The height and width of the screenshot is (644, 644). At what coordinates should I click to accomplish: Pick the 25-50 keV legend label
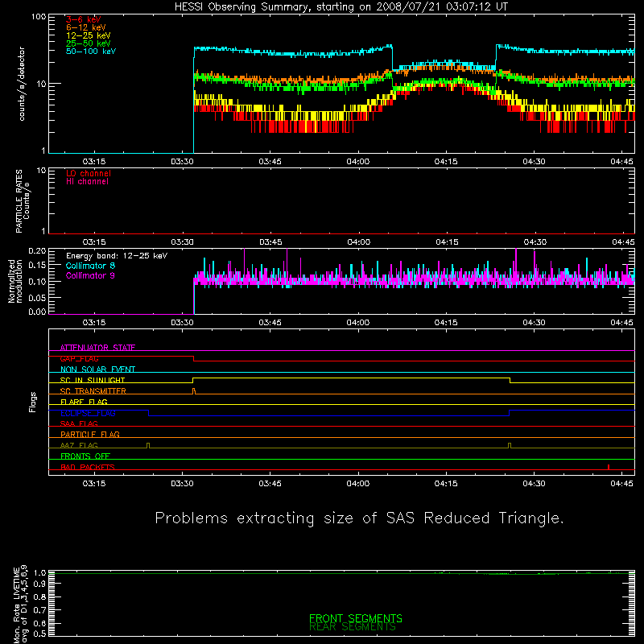[x=88, y=43]
